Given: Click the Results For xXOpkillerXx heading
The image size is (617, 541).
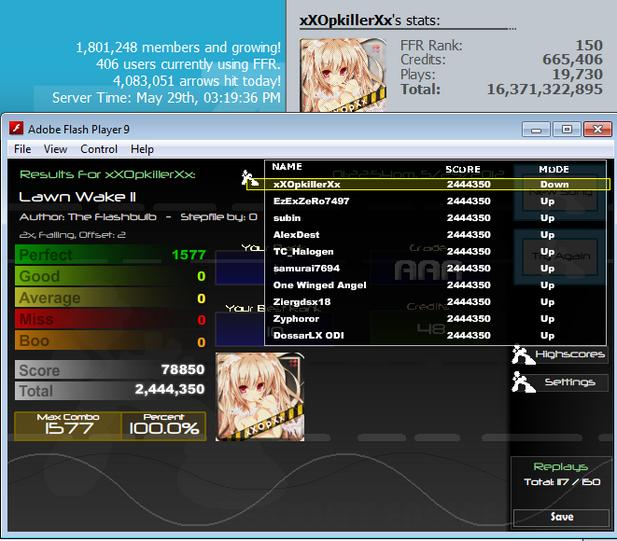Looking at the screenshot, I should coord(107,174).
